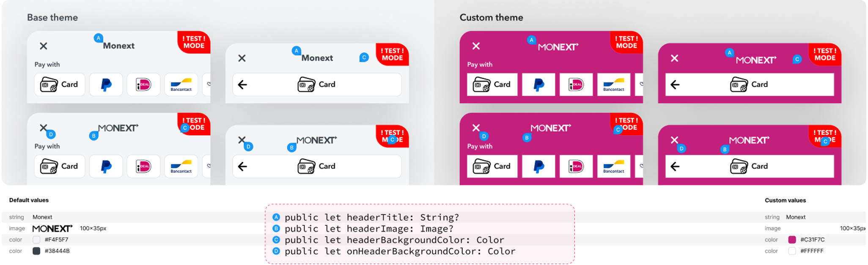Image resolution: width=868 pixels, height=265 pixels.
Task: Click the #FFFFFF custom color swatch
Action: (x=792, y=251)
